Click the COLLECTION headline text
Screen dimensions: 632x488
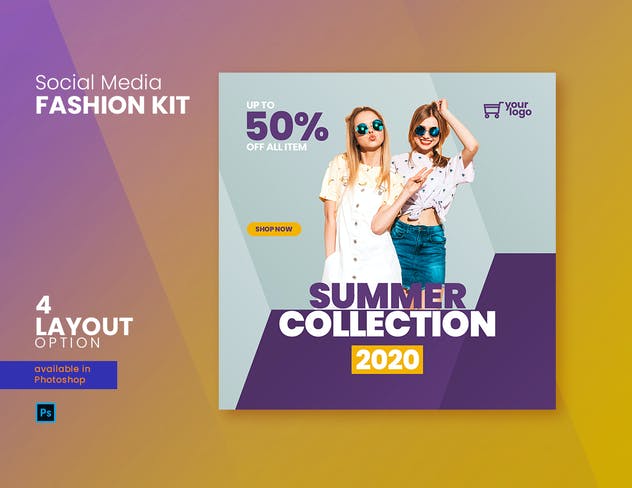pos(387,324)
